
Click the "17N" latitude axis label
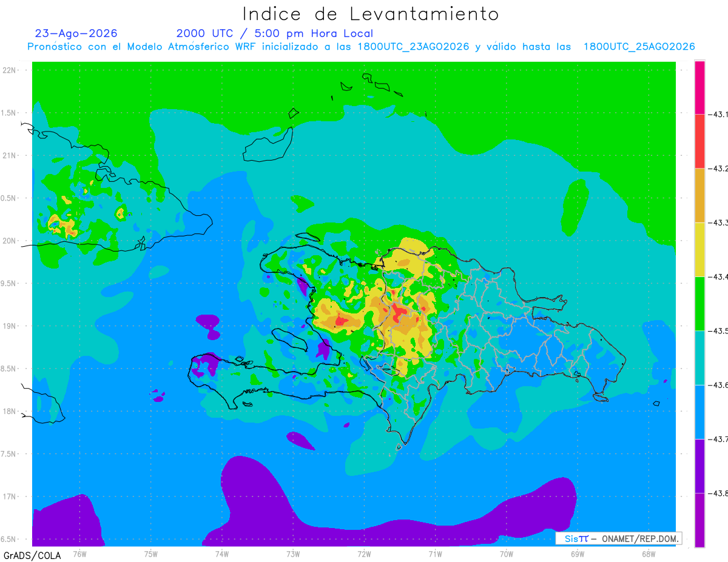pos(10,497)
